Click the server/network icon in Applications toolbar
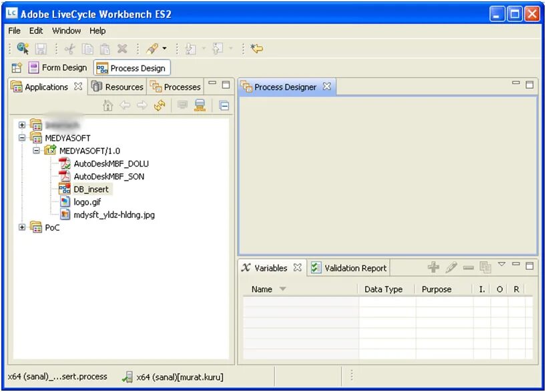 point(200,105)
